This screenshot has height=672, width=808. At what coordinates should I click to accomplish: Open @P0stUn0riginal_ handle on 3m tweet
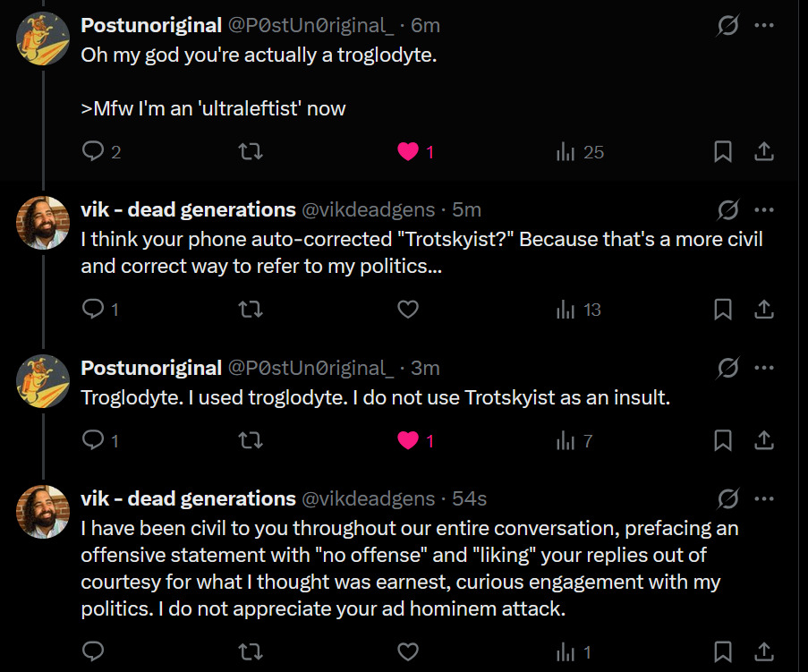click(310, 368)
